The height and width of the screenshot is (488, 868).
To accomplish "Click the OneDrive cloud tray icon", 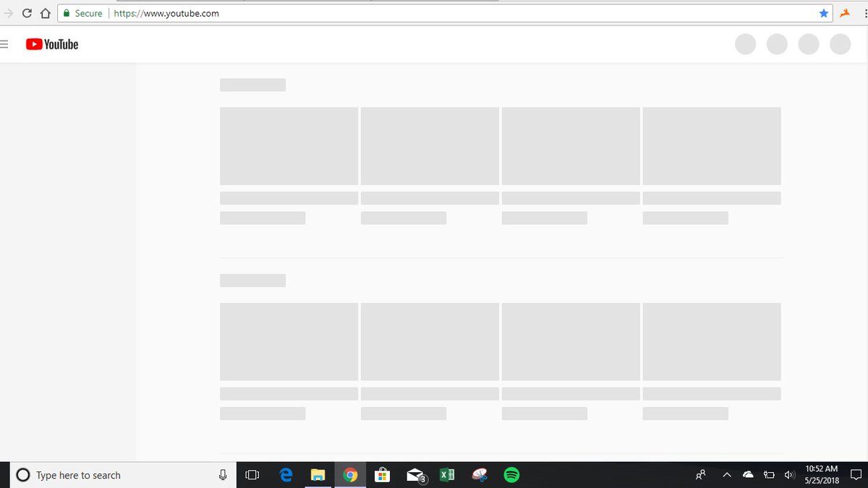I will coord(749,475).
